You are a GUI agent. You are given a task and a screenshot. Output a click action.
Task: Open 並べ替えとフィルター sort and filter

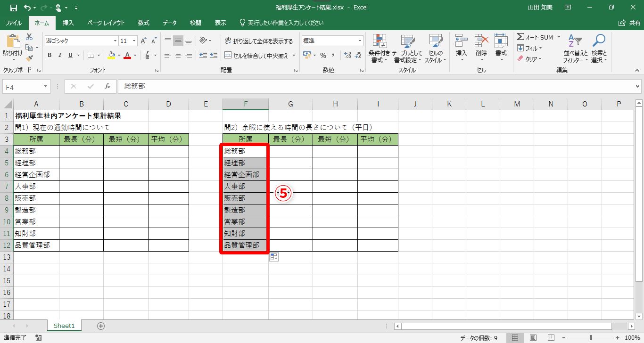point(576,49)
